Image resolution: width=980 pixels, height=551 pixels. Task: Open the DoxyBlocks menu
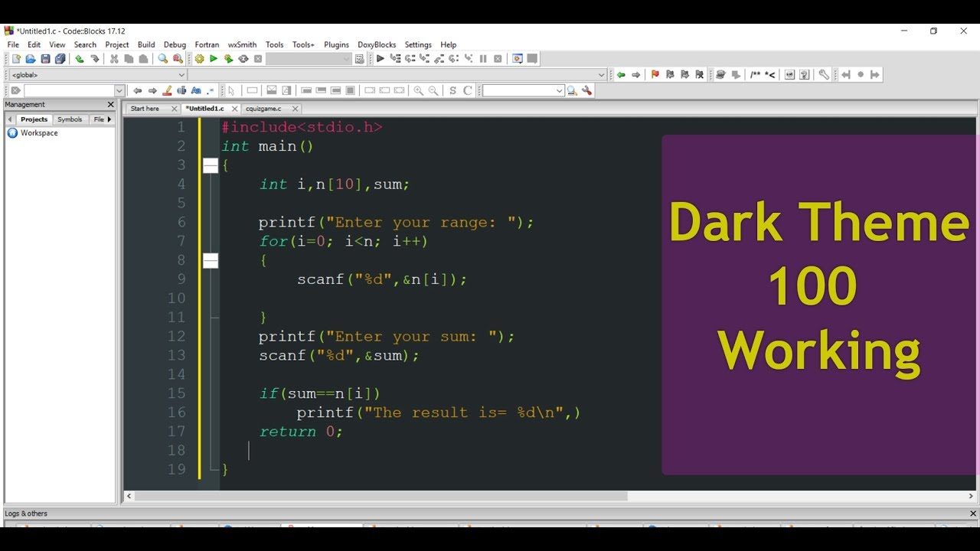tap(377, 44)
